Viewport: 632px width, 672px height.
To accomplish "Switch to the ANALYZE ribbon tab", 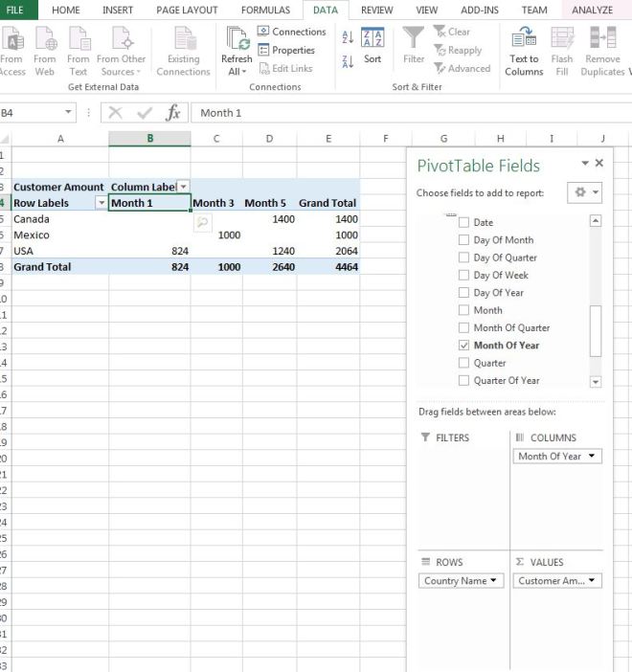I will pyautogui.click(x=592, y=11).
